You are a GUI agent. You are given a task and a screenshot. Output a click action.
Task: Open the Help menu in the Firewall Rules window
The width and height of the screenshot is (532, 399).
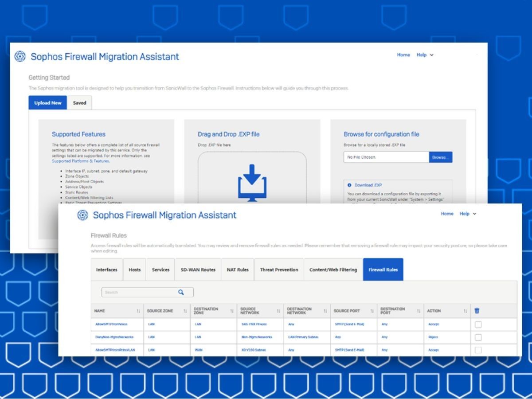pyautogui.click(x=468, y=214)
